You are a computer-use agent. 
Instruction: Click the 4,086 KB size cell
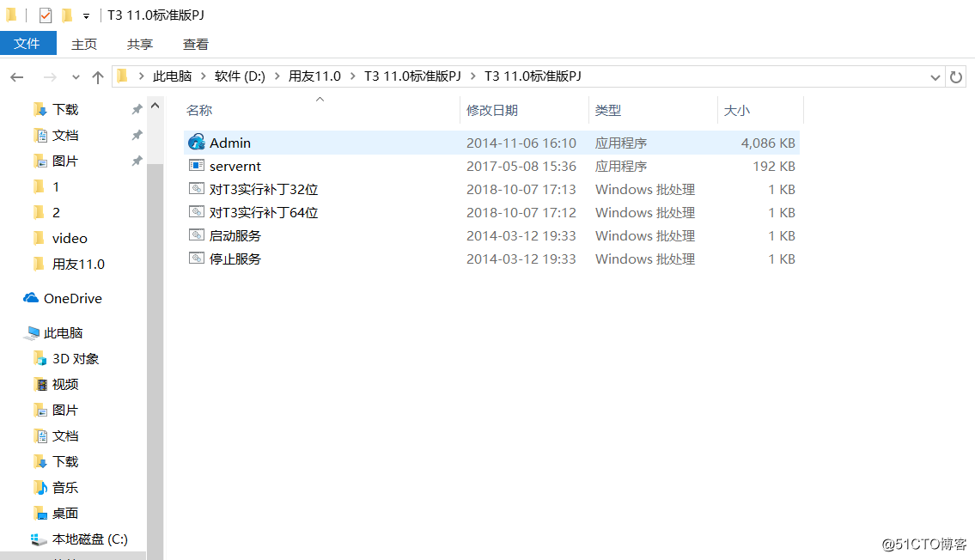pos(768,143)
